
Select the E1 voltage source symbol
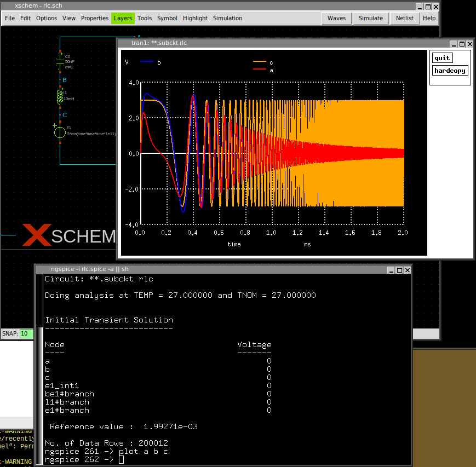pos(60,133)
